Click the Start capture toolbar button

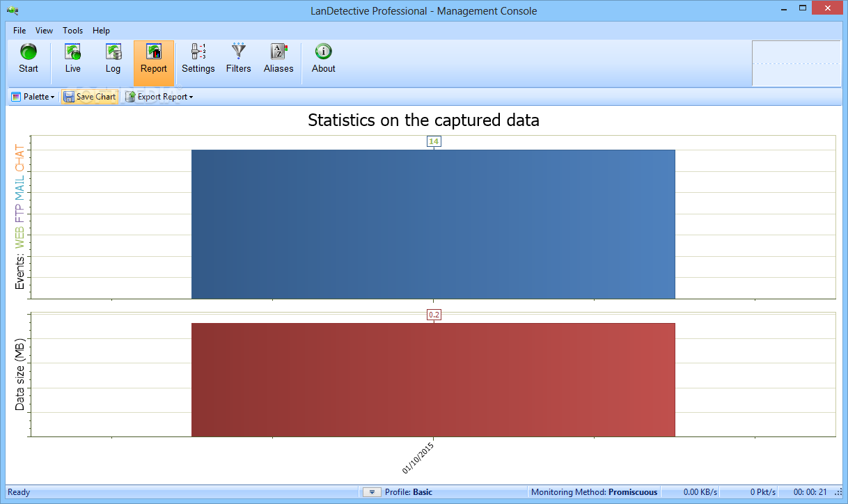pos(29,60)
